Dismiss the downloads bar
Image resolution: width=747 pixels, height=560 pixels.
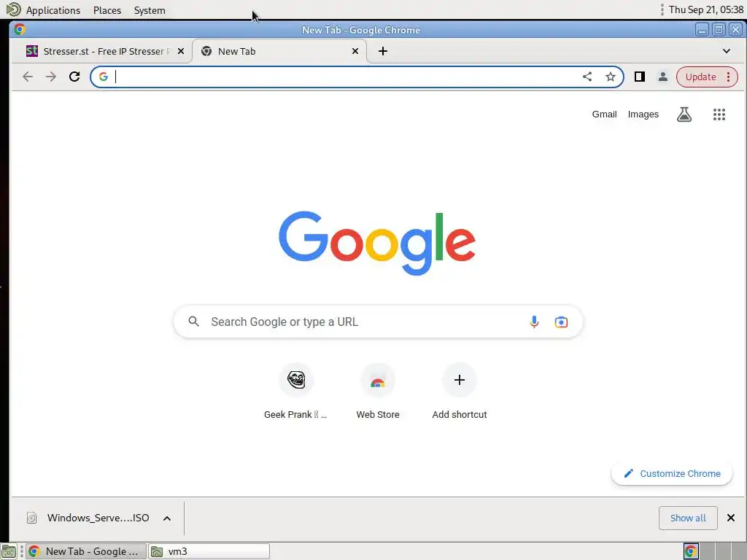(x=731, y=518)
